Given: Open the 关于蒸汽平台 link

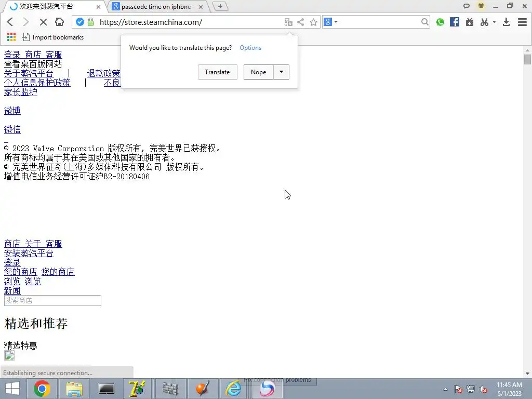Looking at the screenshot, I should point(29,73).
